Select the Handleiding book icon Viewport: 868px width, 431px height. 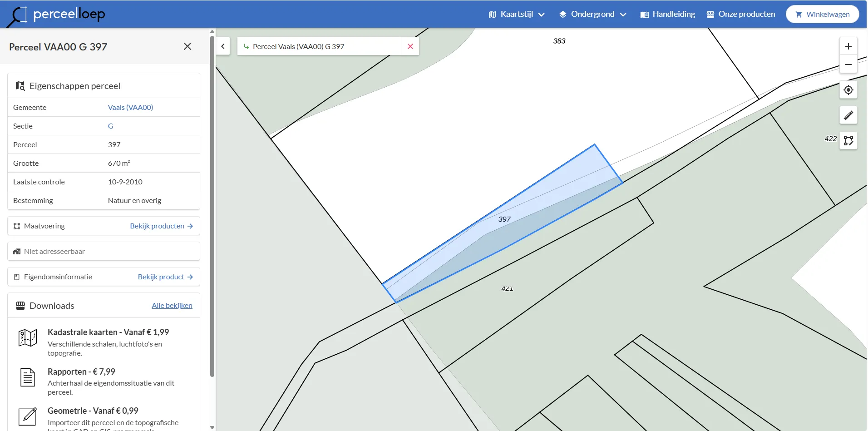click(x=645, y=15)
